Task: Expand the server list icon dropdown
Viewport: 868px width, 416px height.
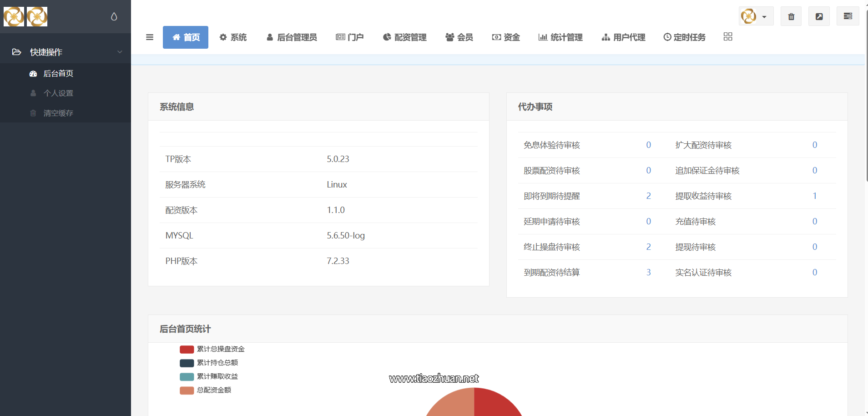Action: [x=848, y=15]
